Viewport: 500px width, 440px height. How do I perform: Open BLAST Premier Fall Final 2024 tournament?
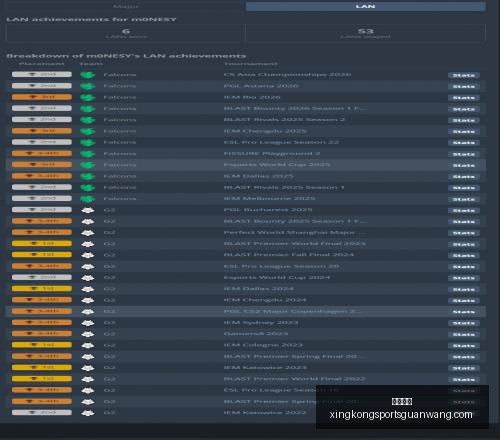[289, 255]
